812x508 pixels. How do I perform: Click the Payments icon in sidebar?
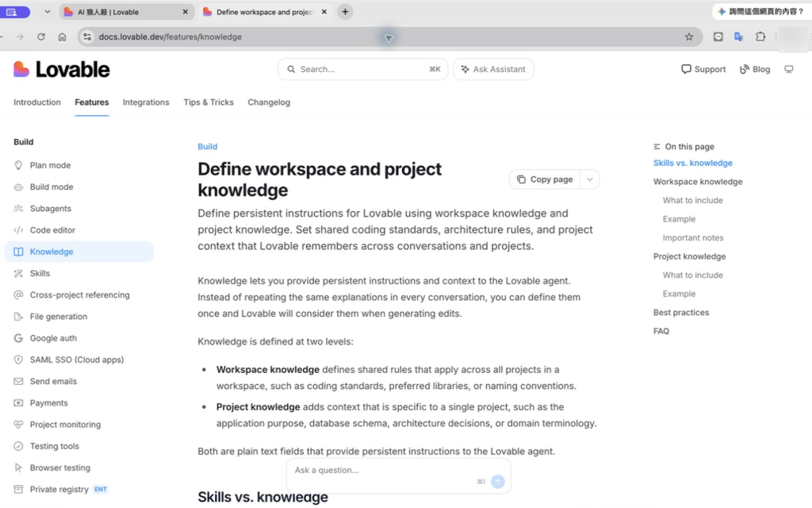point(19,402)
